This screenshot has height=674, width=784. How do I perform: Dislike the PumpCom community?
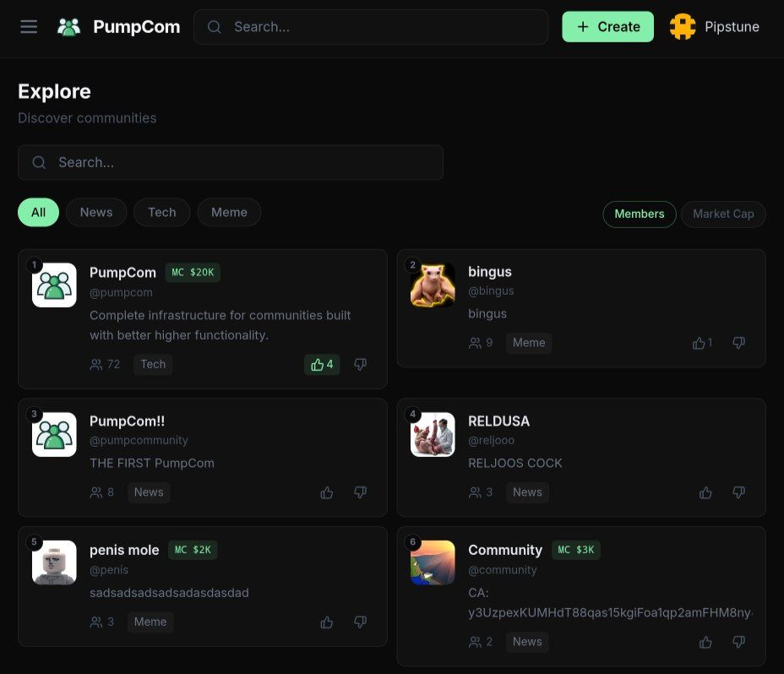360,365
